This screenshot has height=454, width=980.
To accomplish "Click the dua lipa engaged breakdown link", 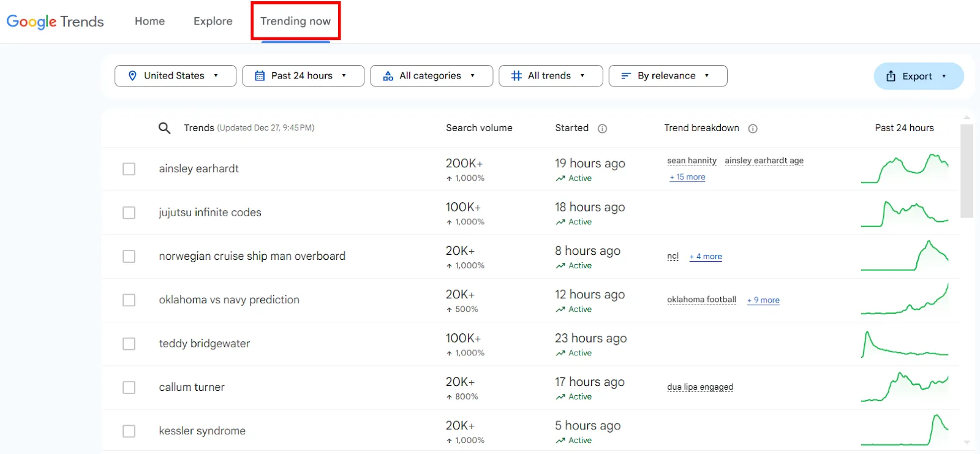I will click(x=700, y=387).
